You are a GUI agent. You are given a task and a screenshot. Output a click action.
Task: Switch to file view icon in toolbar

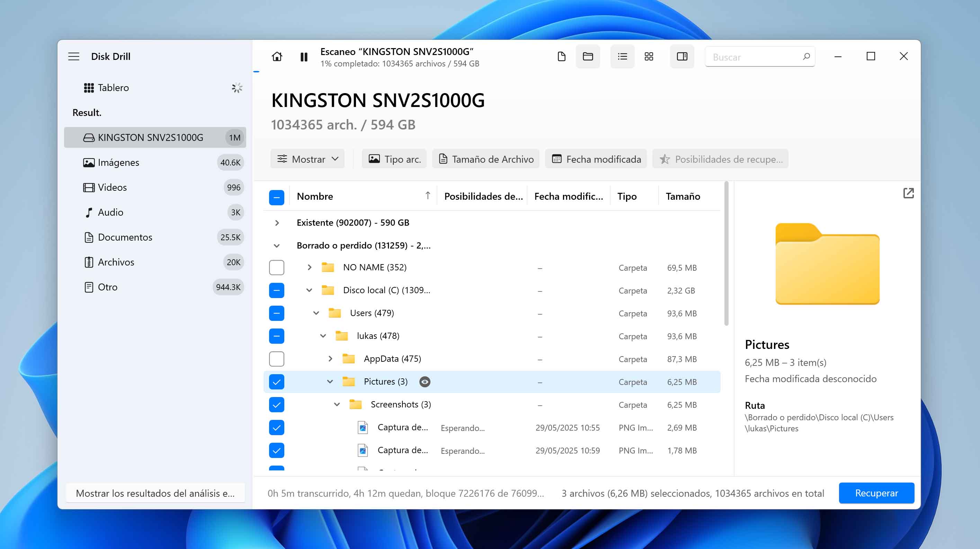562,57
